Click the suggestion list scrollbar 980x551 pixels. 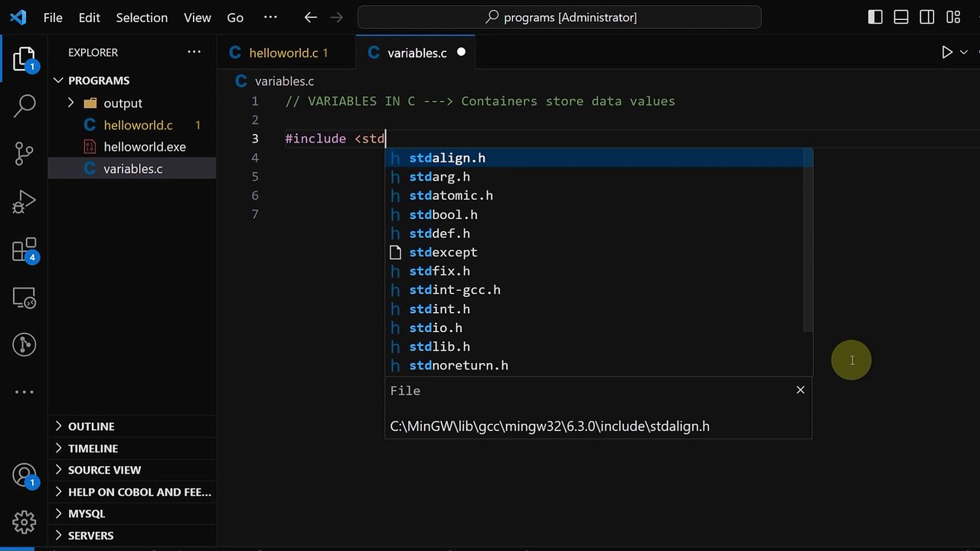tap(808, 241)
